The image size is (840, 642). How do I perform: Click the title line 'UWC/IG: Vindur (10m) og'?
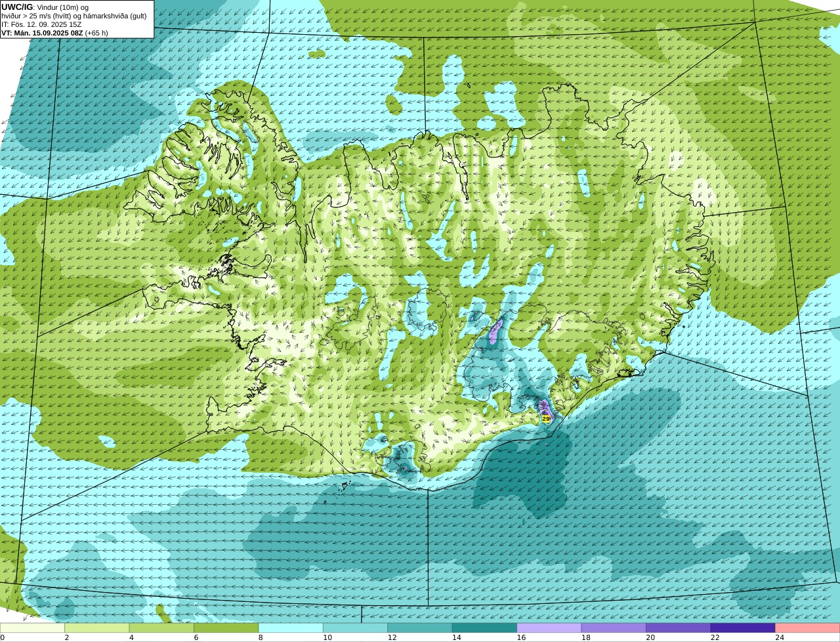coord(45,7)
